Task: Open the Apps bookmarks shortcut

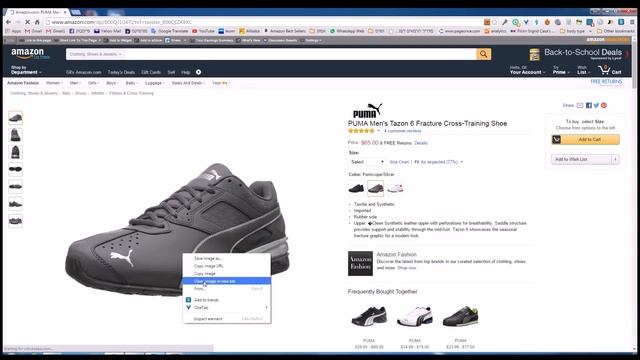Action: pyautogui.click(x=13, y=31)
